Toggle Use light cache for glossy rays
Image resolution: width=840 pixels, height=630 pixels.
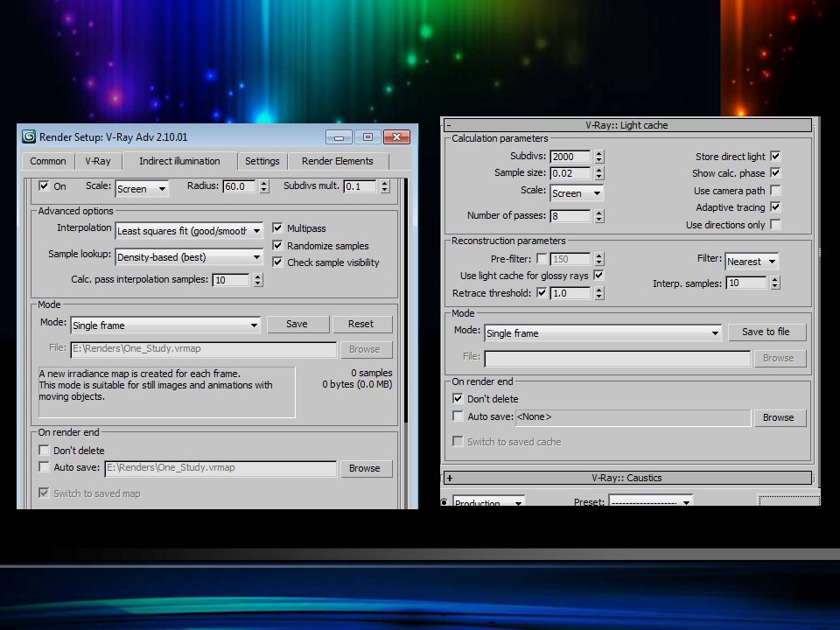[x=598, y=276]
